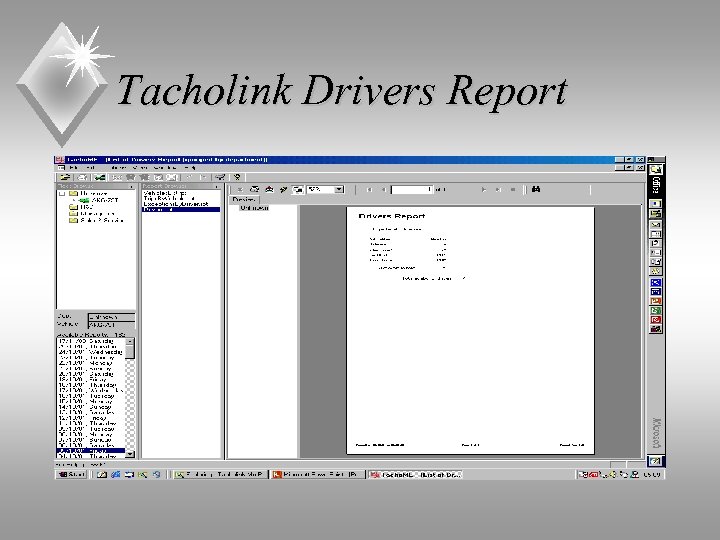The image size is (720, 540).
Task: Click the Vehicle field below the tree
Action: pos(112,325)
